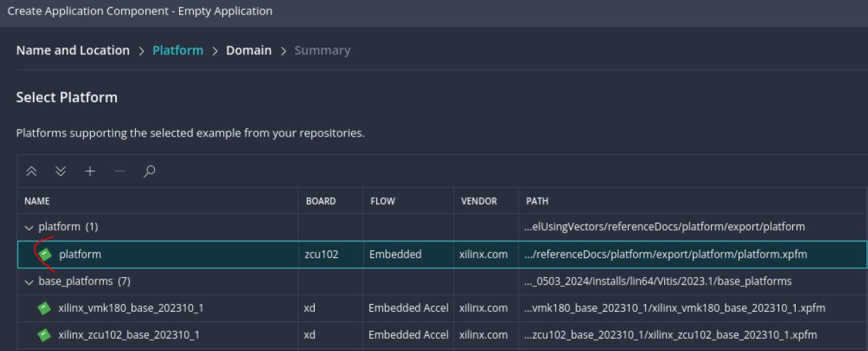Select the Platform breadcrumb step
The image size is (868, 351).
[178, 50]
